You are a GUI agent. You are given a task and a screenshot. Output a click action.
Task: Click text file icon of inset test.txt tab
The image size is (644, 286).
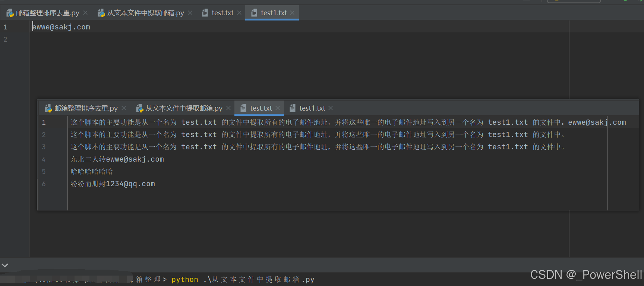click(243, 108)
